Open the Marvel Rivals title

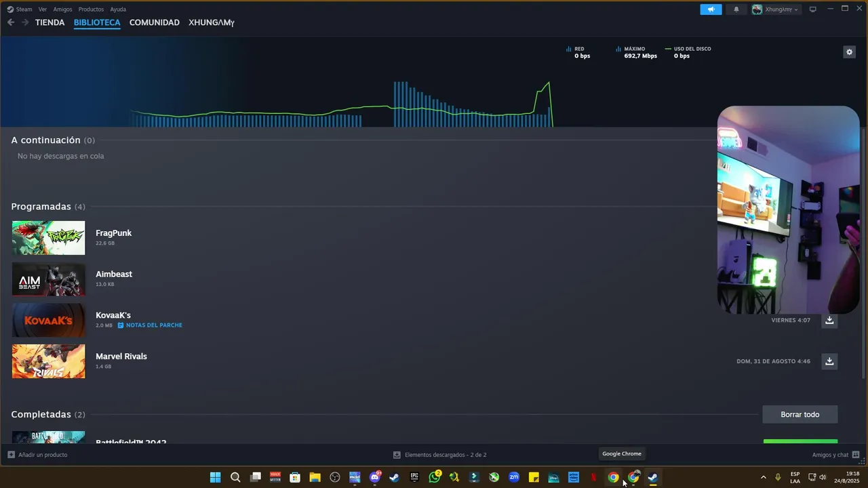pos(121,357)
